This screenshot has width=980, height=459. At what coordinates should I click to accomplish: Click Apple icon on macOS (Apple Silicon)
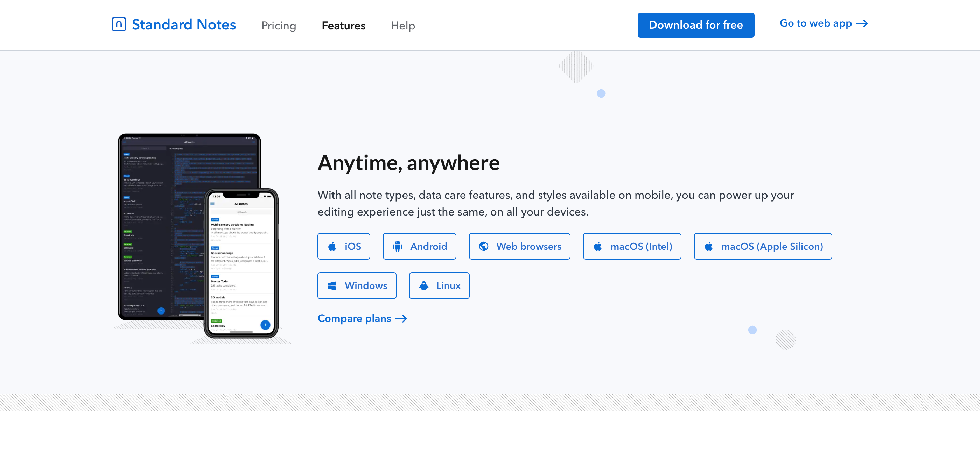tap(708, 246)
